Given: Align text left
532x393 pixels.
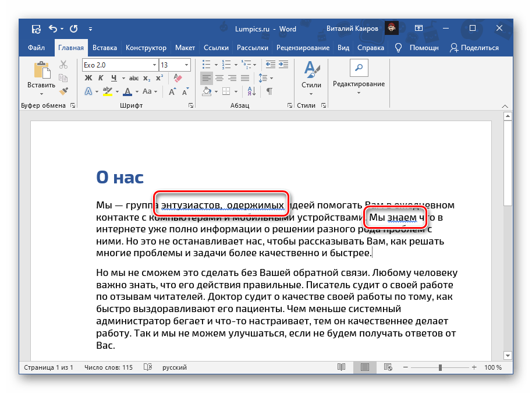Looking at the screenshot, I should [x=206, y=79].
